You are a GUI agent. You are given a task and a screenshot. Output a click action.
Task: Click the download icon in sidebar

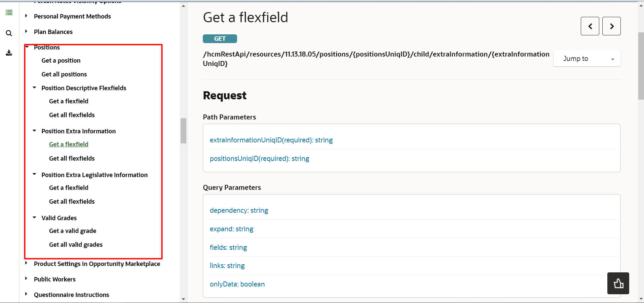click(x=9, y=53)
